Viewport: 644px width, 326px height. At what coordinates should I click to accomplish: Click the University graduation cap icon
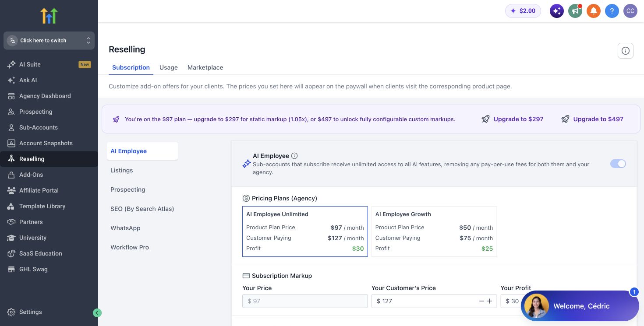pos(11,238)
